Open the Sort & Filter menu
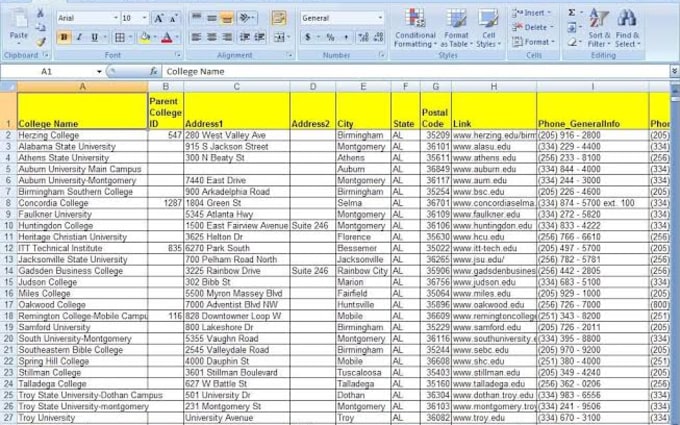 point(598,28)
